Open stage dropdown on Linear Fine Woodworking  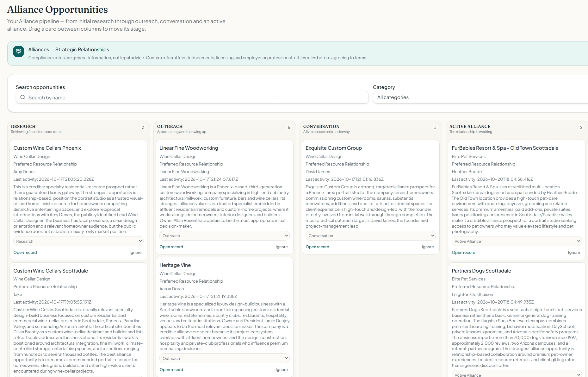point(224,236)
